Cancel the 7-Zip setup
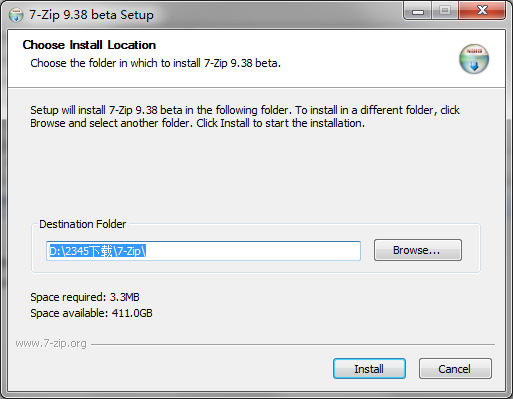 tap(455, 369)
